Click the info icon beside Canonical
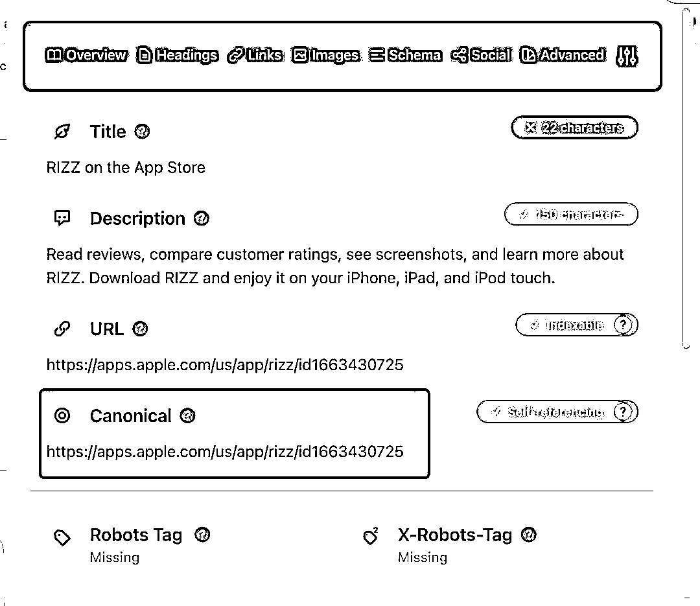The width and height of the screenshot is (700, 606). [187, 415]
